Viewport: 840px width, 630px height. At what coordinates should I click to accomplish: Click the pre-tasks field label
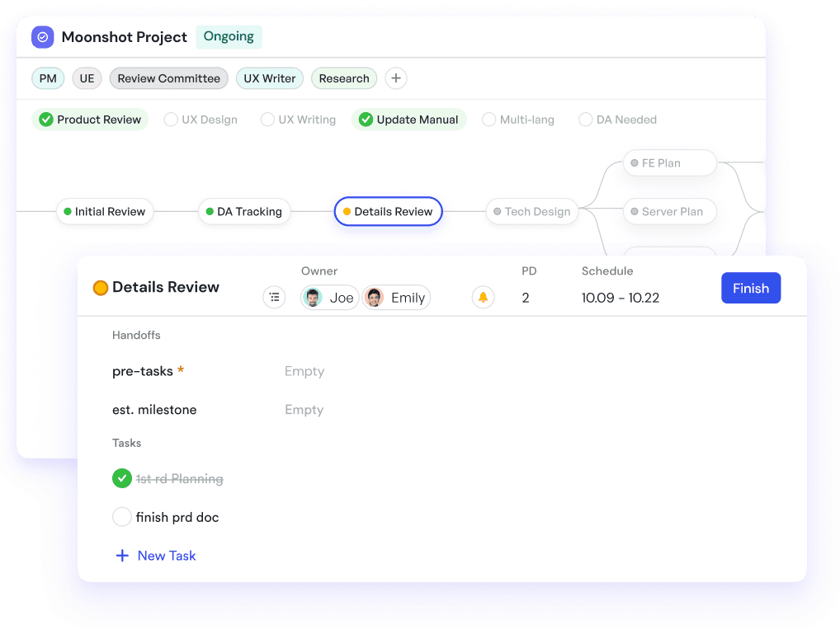(143, 371)
